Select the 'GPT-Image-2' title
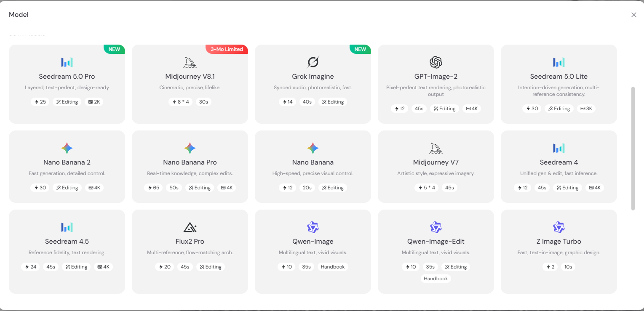644x311 pixels. (436, 77)
